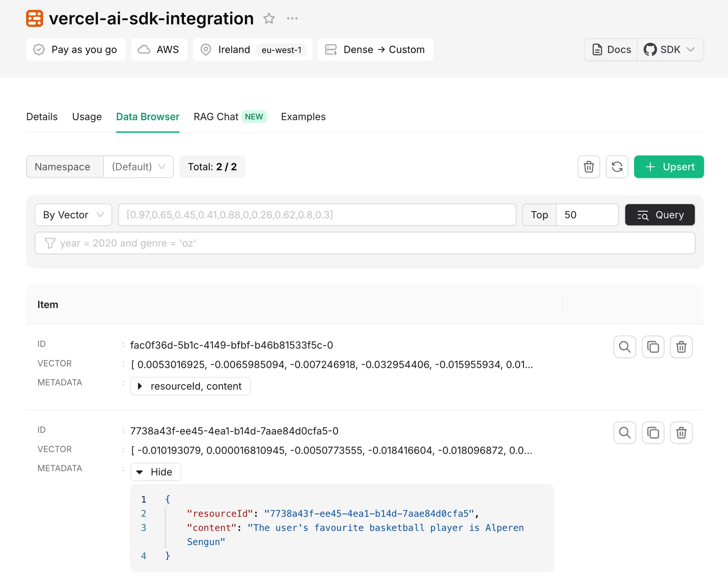Copy item 7738a43f to clipboard
This screenshot has height=580, width=728.
click(653, 432)
